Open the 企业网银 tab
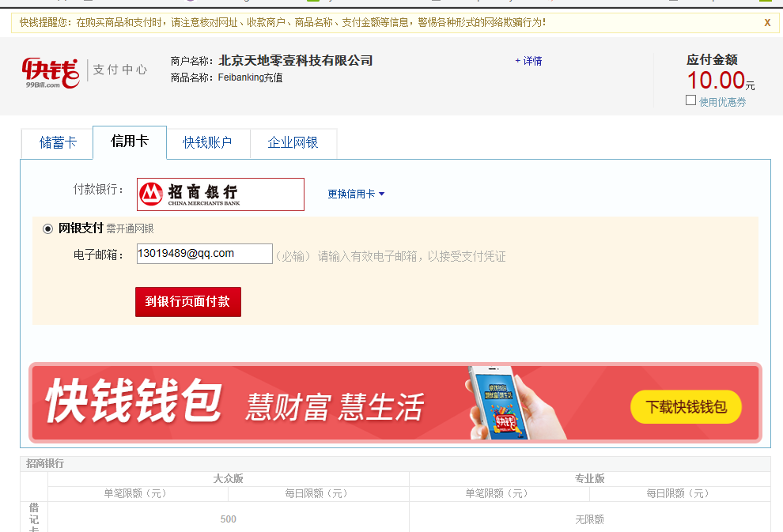Screen dimensions: 783x532 [293, 143]
